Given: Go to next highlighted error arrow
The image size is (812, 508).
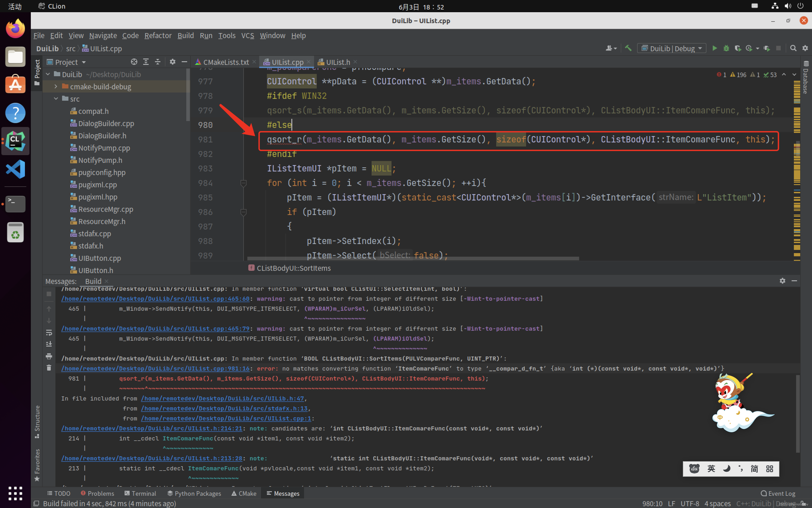Looking at the screenshot, I should click(x=794, y=75).
